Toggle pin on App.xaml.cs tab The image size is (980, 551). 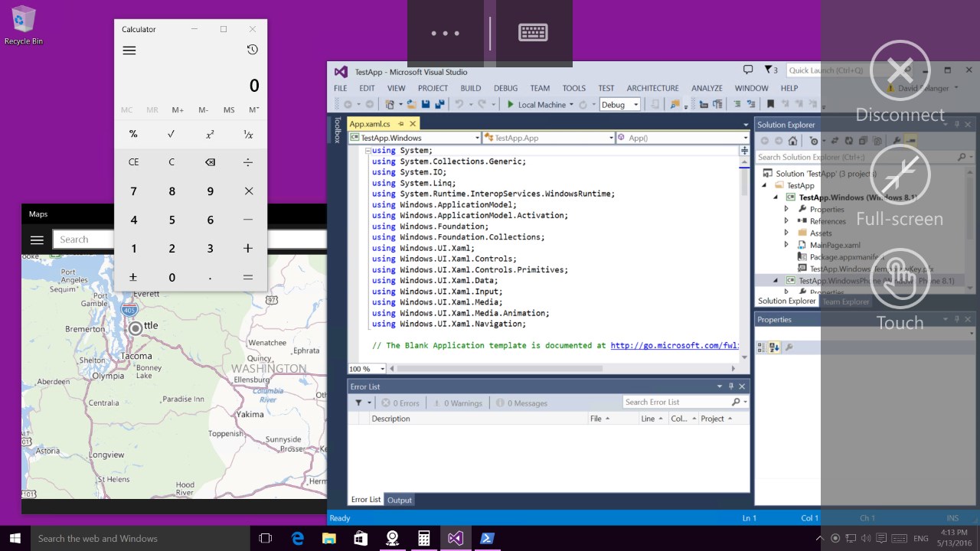tap(400, 124)
